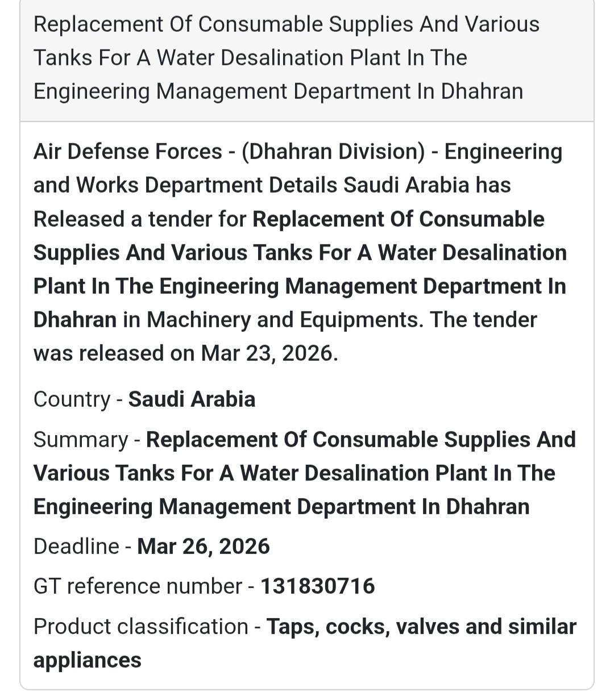Click the word "appliances" on the last line
614x700 pixels.
tap(88, 660)
